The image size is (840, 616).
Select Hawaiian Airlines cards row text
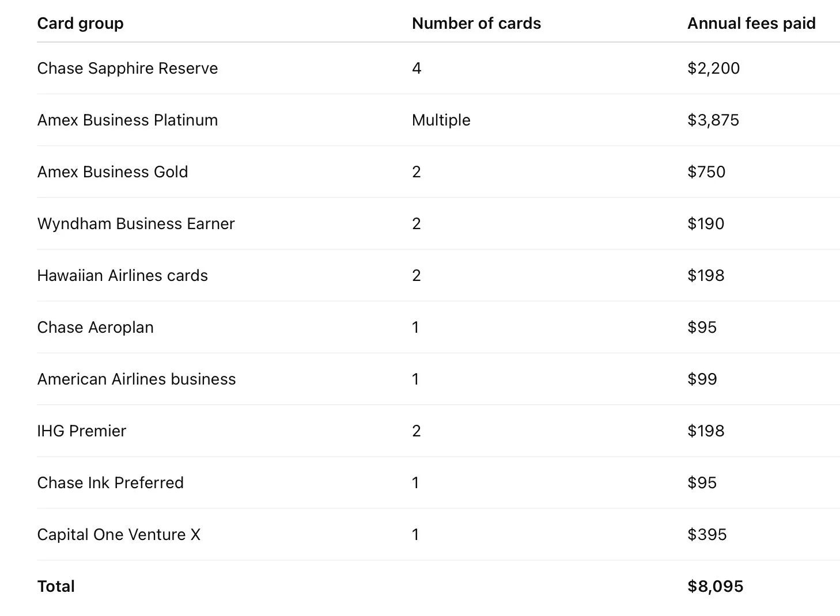(122, 276)
